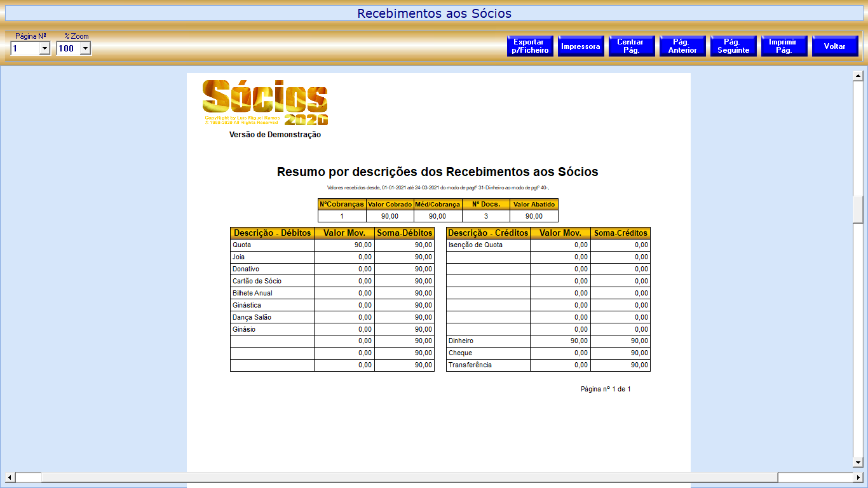Click the Exportar p/Ficheiro button
This screenshot has width=868, height=488.
coord(530,46)
